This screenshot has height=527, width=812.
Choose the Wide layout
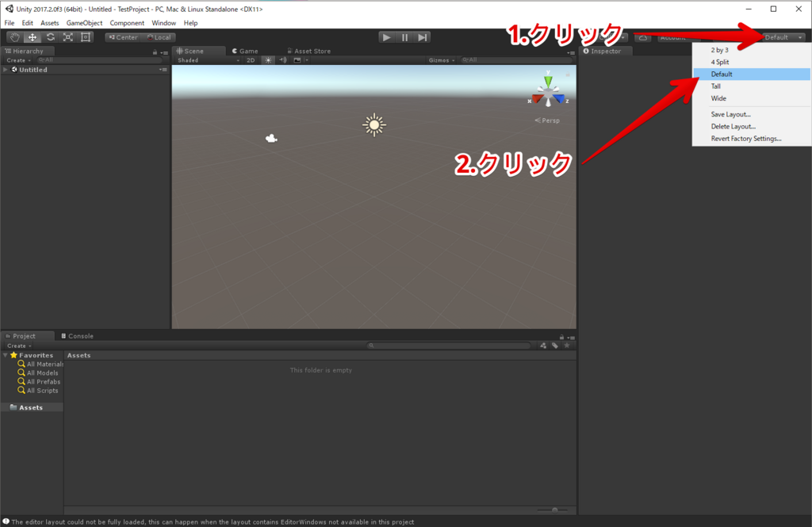click(x=752, y=98)
